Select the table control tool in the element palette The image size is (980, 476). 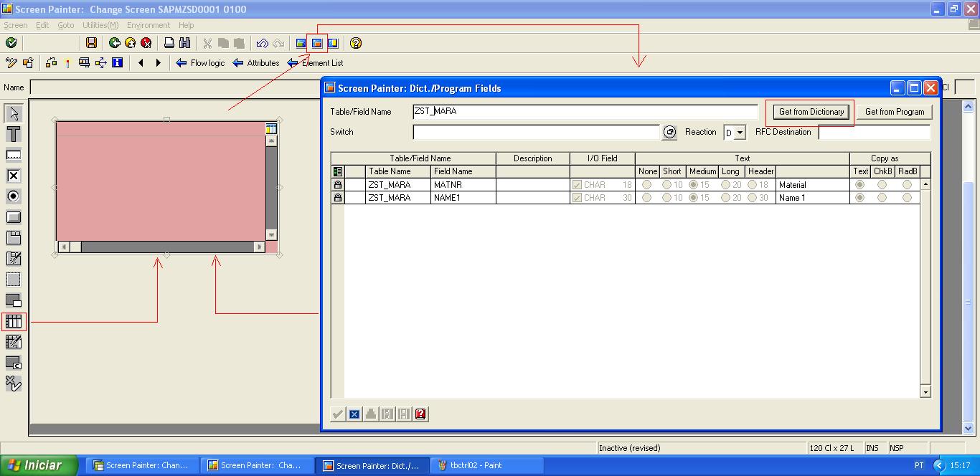tap(13, 321)
